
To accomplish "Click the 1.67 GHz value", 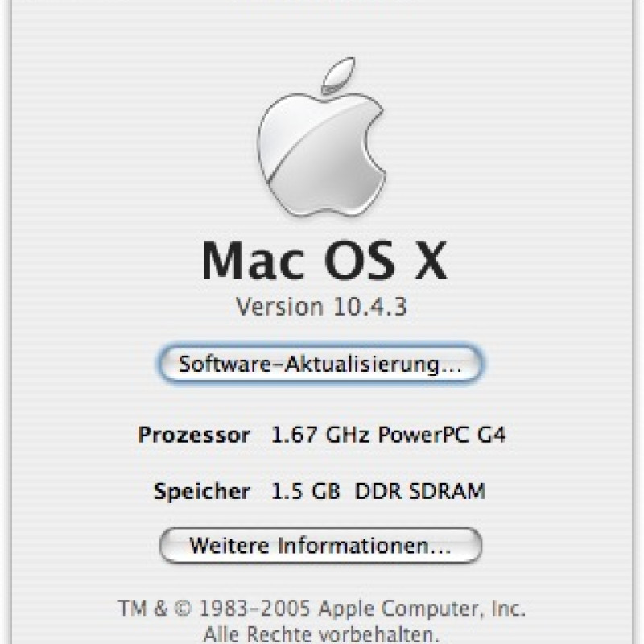I will [320, 435].
